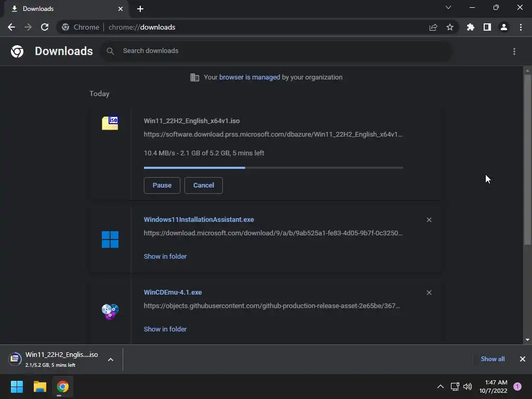Click the Win11_22H2_English_x64v1.iso file name
The image size is (532, 399).
(192, 121)
